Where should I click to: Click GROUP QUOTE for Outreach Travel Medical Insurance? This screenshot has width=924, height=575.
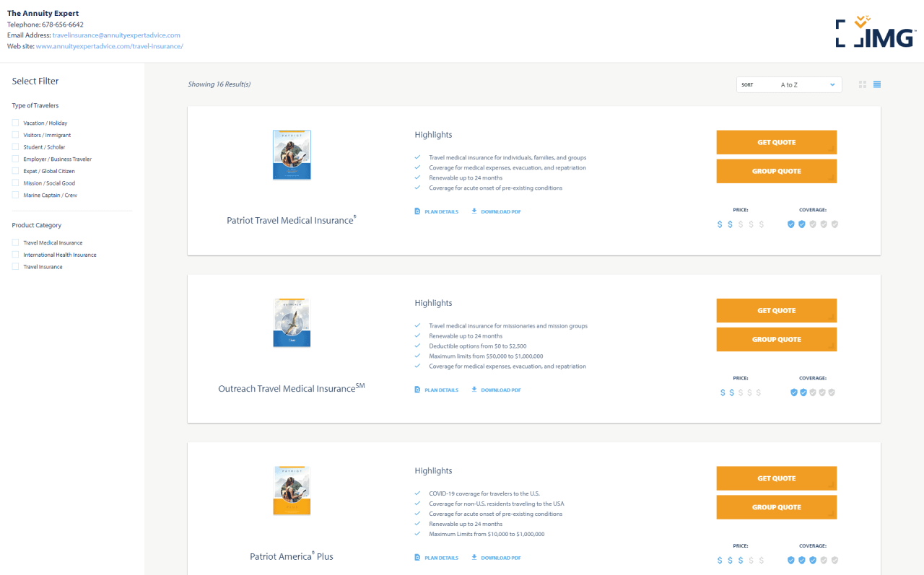tap(776, 339)
